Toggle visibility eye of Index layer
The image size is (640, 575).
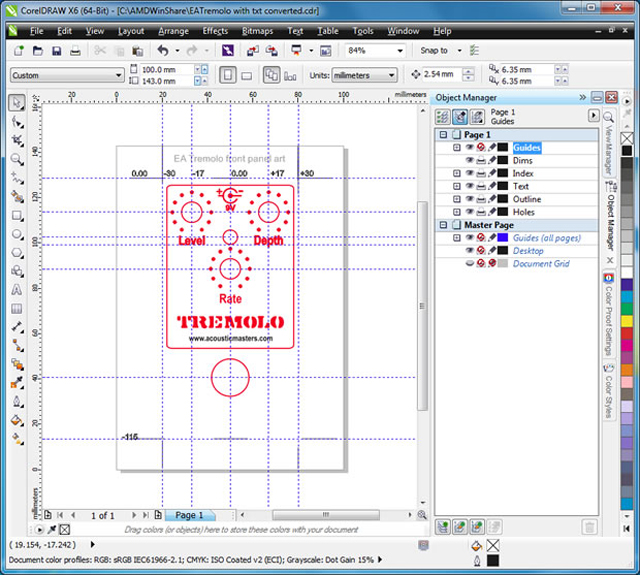pyautogui.click(x=469, y=173)
